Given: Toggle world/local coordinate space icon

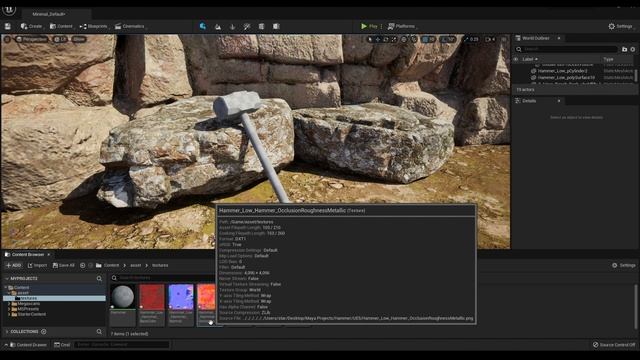Looking at the screenshot, I should pos(404,39).
